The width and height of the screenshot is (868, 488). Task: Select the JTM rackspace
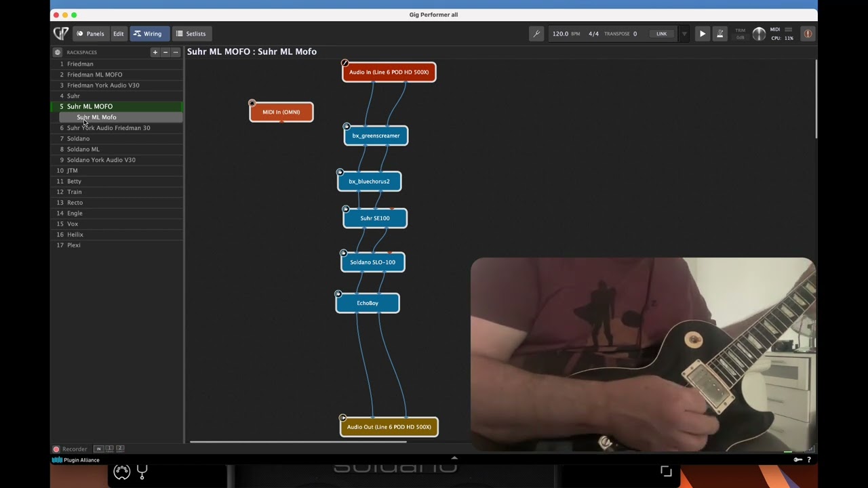(x=117, y=171)
